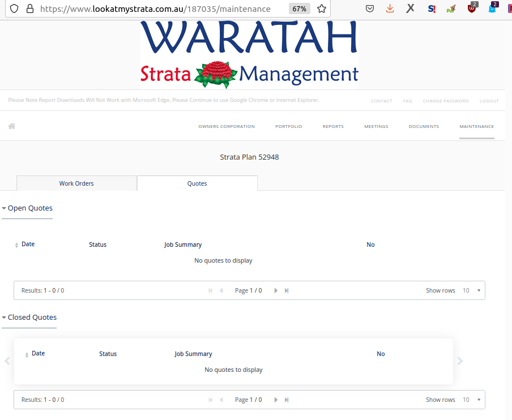
Task: Click the padlock site security icon
Action: click(x=29, y=8)
